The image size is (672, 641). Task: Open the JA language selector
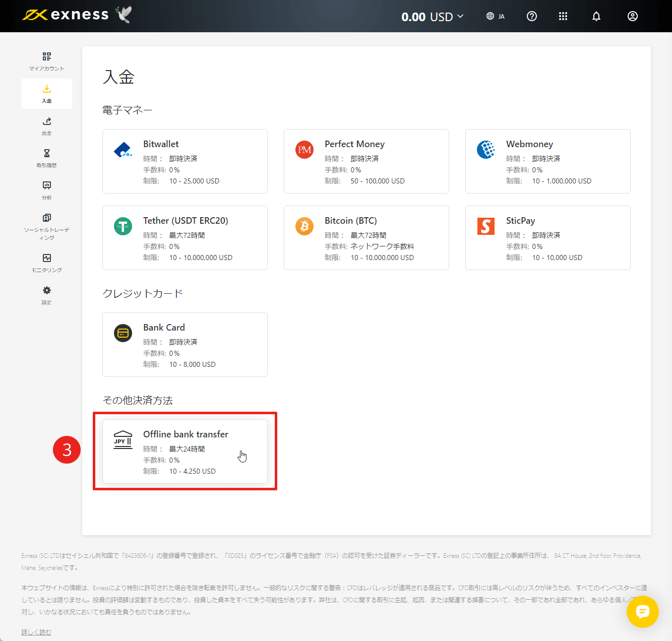click(x=496, y=16)
